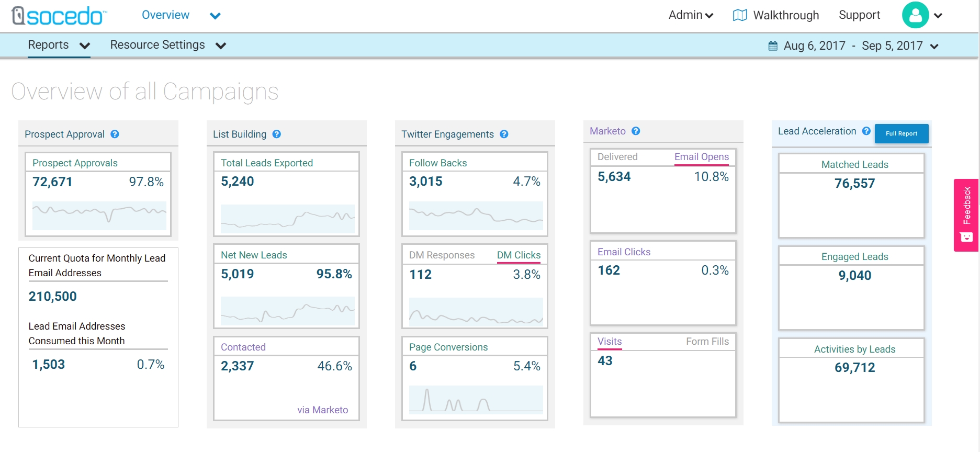This screenshot has height=452, width=980.
Task: Switch to the Delivered tab
Action: pos(617,157)
